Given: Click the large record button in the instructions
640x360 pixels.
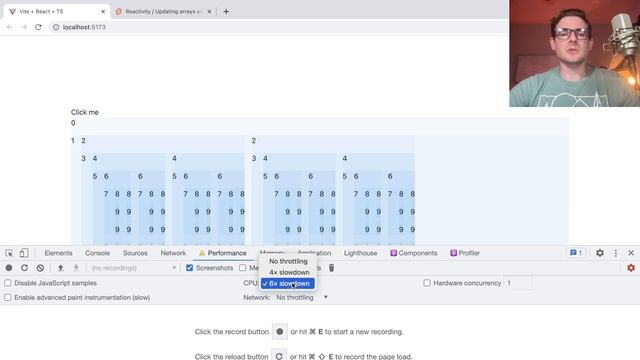Looking at the screenshot, I should pyautogui.click(x=280, y=331).
